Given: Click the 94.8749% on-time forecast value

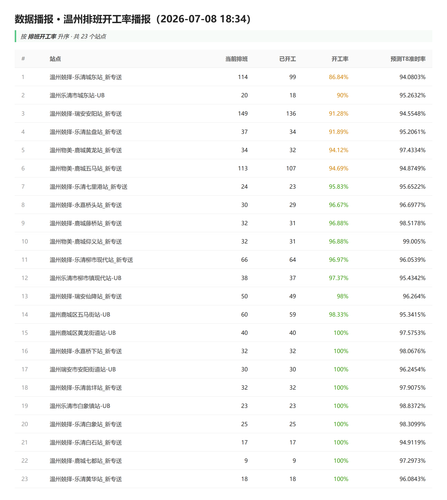Looking at the screenshot, I should pyautogui.click(x=413, y=169).
